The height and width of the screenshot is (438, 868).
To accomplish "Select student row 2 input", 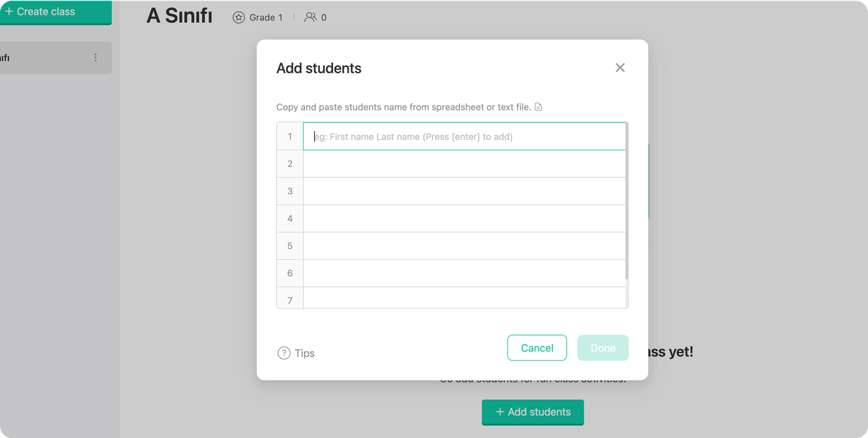I will point(464,164).
